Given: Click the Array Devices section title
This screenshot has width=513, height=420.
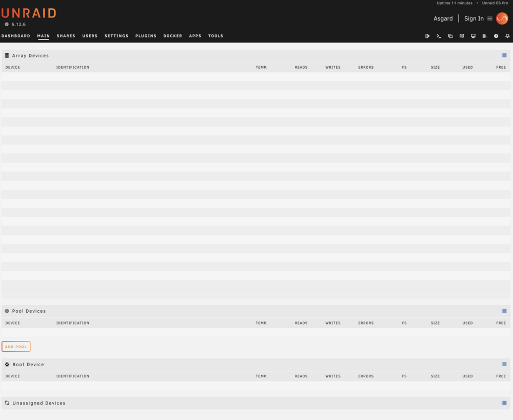Looking at the screenshot, I should click(30, 55).
